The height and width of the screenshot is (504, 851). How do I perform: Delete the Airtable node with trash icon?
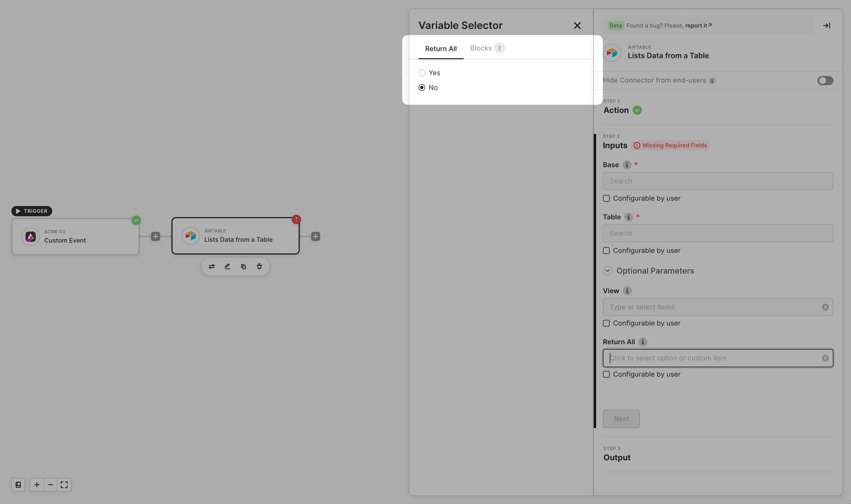(259, 266)
